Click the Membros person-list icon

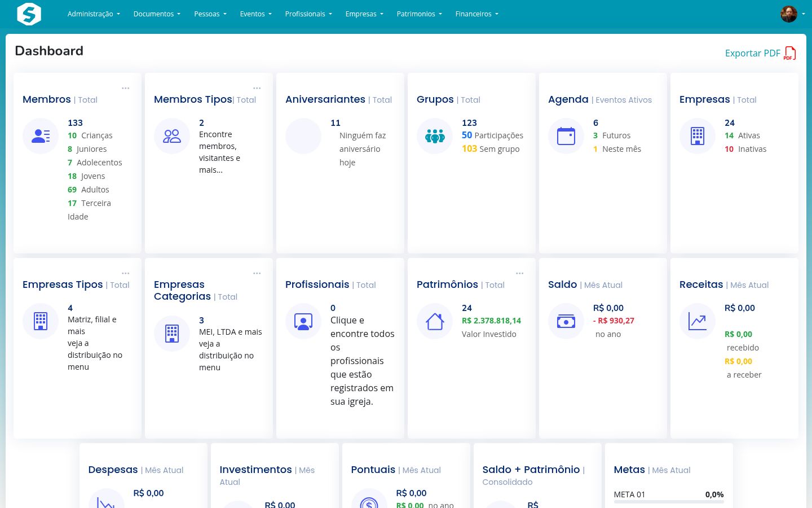tap(41, 136)
